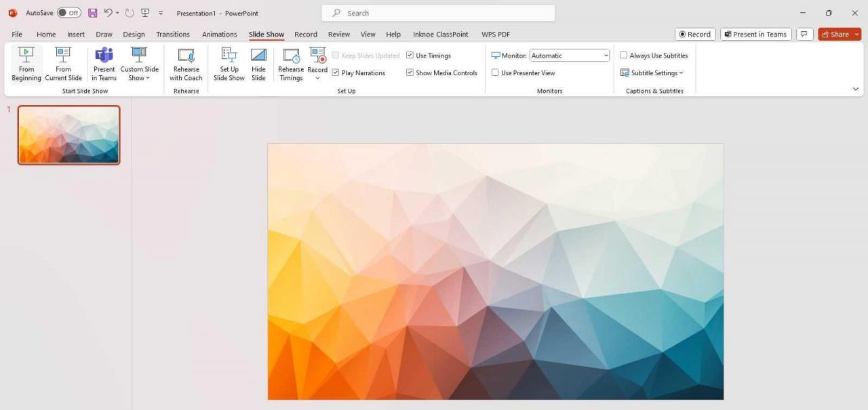Image resolution: width=868 pixels, height=410 pixels.
Task: Select Present in Teams in the ribbon
Action: [104, 62]
